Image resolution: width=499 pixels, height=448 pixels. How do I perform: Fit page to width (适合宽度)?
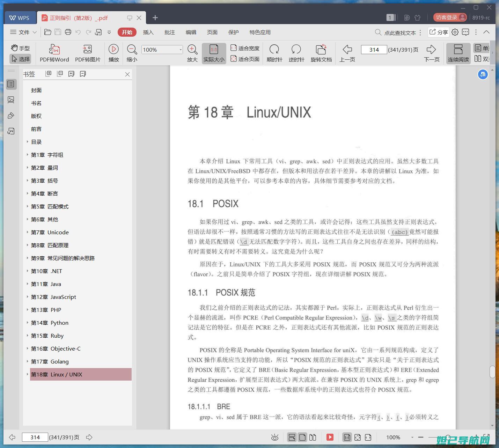[245, 48]
